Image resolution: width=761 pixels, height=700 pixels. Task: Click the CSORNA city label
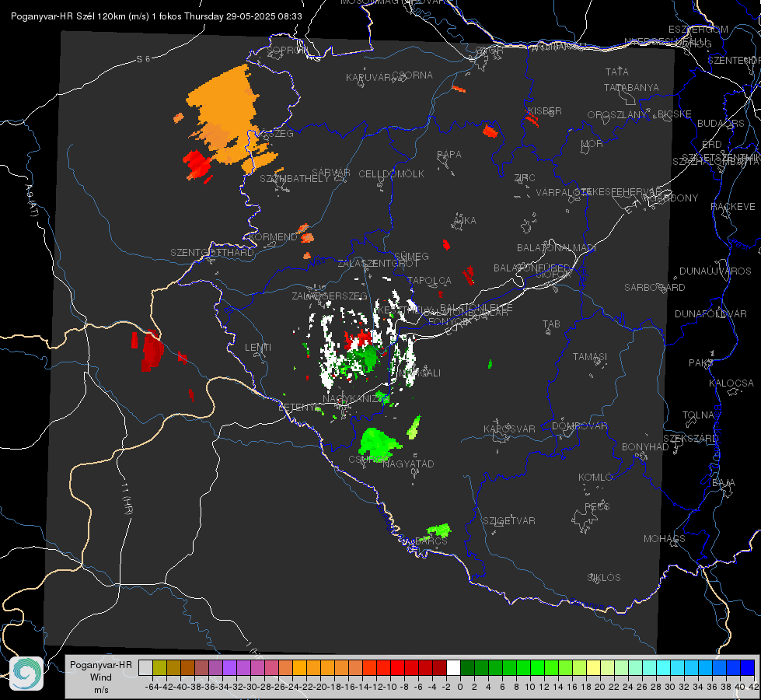pyautogui.click(x=413, y=75)
